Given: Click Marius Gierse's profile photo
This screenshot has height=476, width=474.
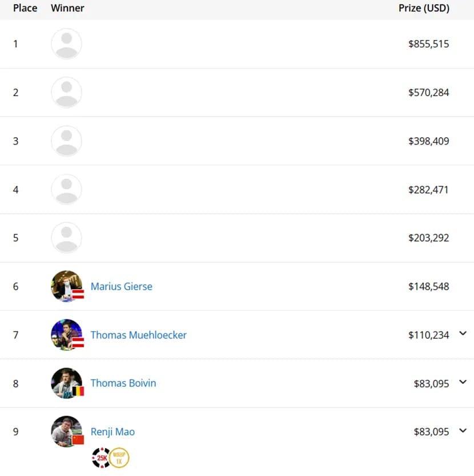Looking at the screenshot, I should tap(66, 286).
